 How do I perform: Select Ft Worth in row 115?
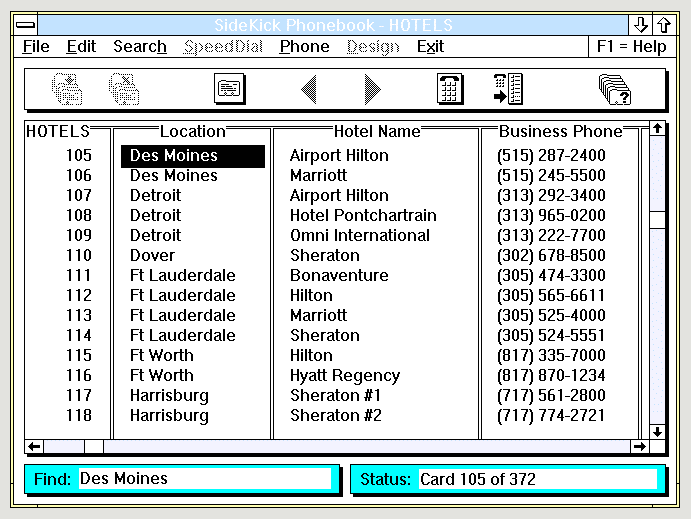tap(162, 356)
